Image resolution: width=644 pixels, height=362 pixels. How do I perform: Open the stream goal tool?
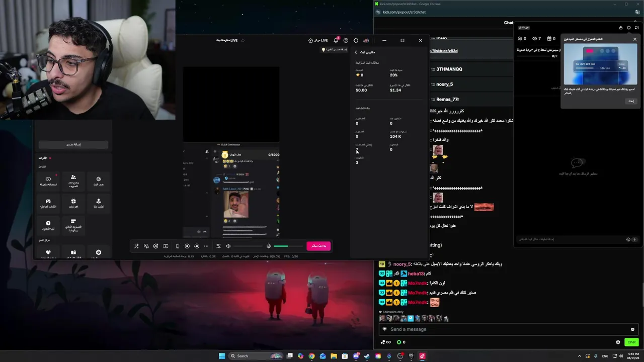[x=99, y=181]
